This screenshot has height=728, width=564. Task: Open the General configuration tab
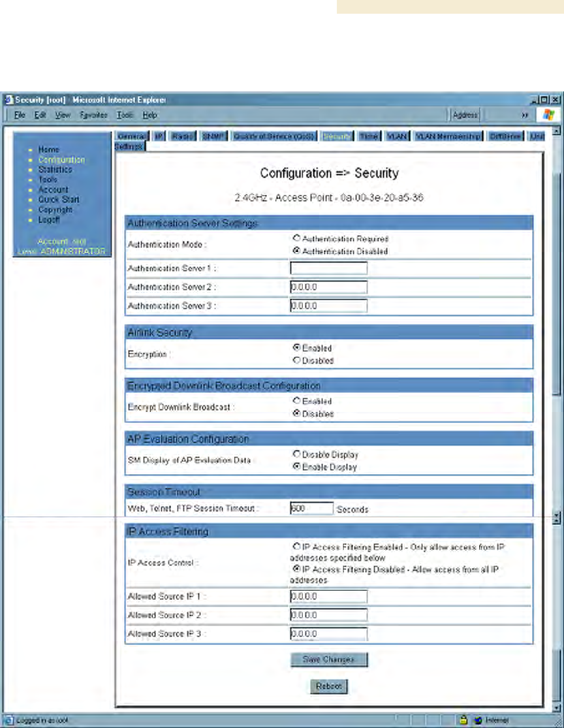click(133, 136)
